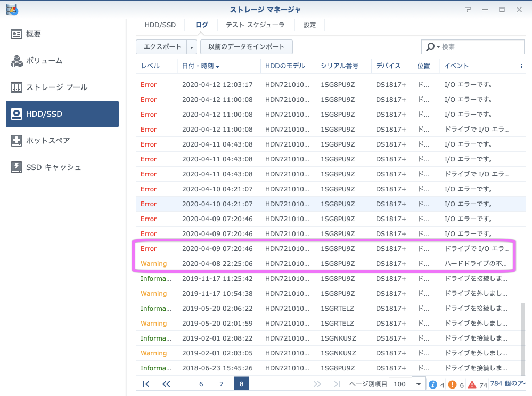Screen dimensions: 532x396
Task: Open the ホットスペア section icon
Action: point(17,141)
